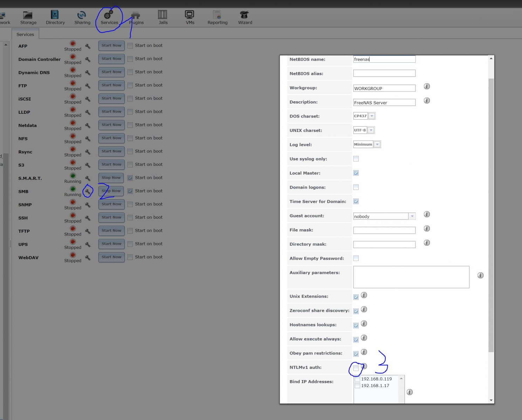
Task: Click the WebDAV settings wrench icon
Action: point(88,258)
